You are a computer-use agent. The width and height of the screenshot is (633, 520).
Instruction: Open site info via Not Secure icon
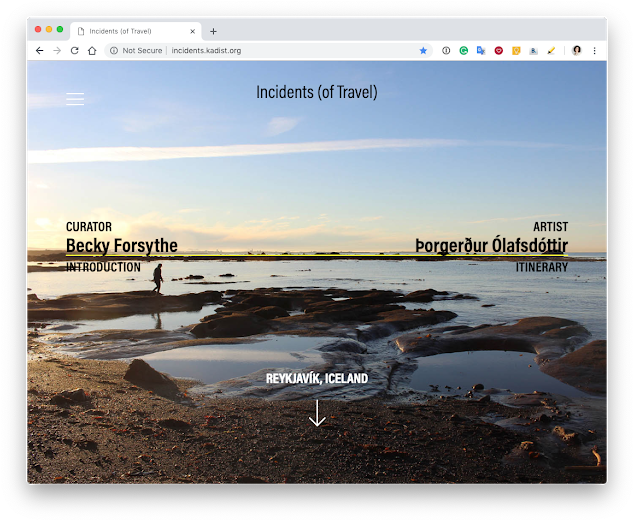pos(114,50)
